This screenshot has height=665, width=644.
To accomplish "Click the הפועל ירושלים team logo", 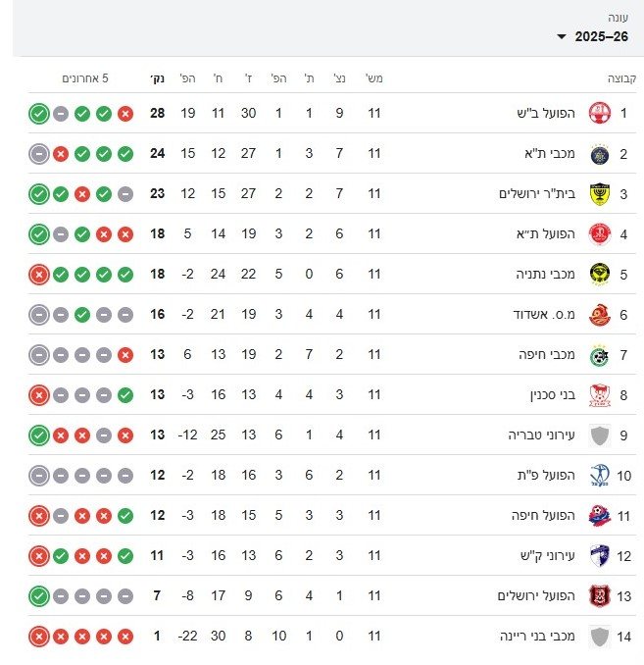I will (598, 596).
